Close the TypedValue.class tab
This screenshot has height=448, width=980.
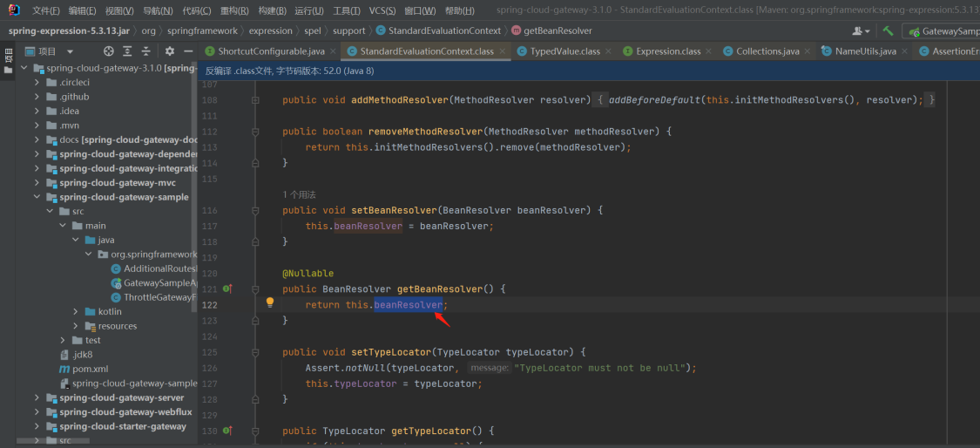pos(610,51)
